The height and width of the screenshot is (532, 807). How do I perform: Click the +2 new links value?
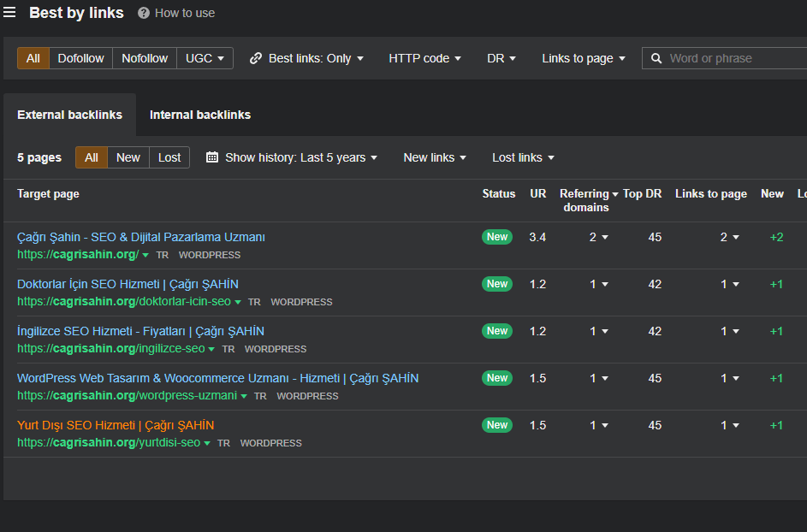pos(776,237)
